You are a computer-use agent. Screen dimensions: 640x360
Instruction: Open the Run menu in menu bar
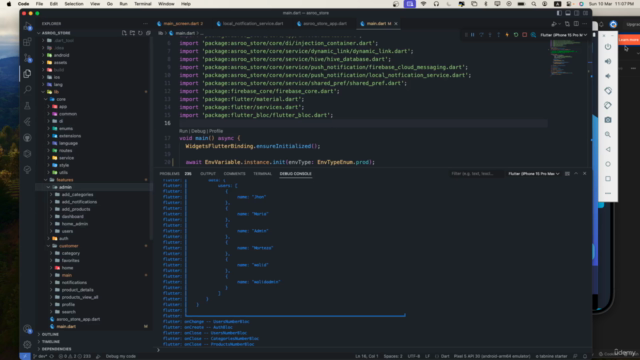[x=123, y=4]
